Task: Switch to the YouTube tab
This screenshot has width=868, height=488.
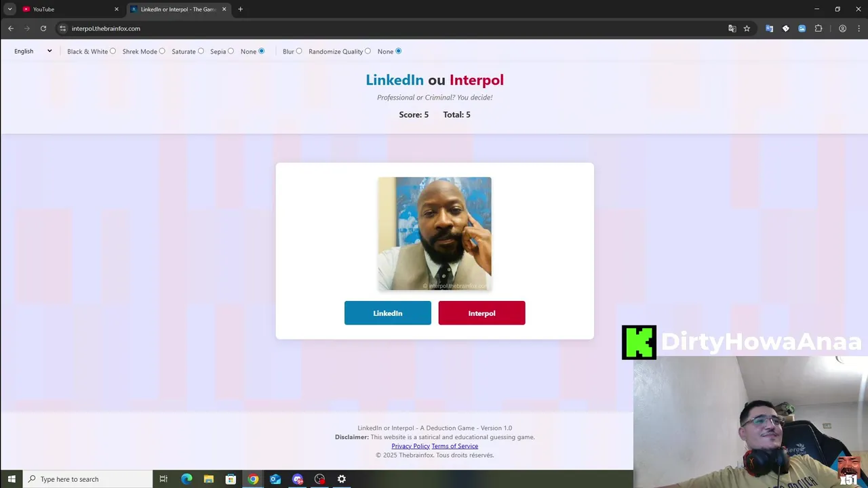Action: pos(71,9)
